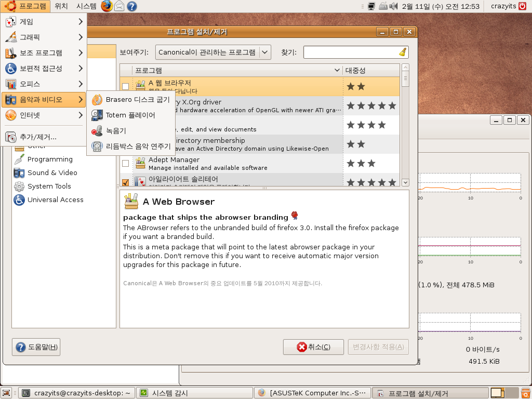Click the 변경사항 적용 apply button
The image size is (532, 399).
tap(378, 347)
